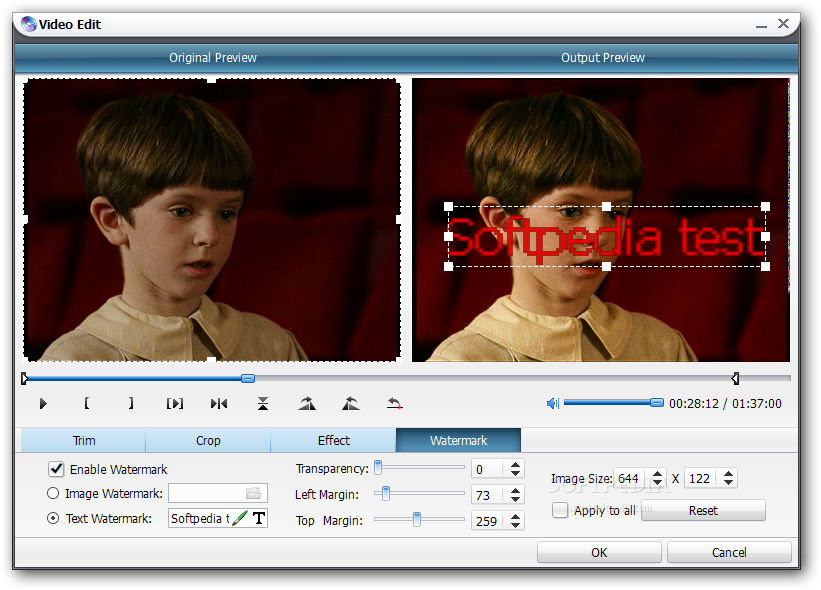Close the Video Edit window

pyautogui.click(x=783, y=24)
